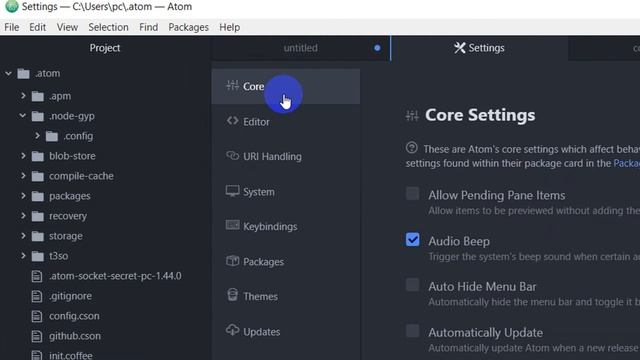Enable Auto Hide Menu Bar checkbox
The image size is (640, 360).
(x=412, y=285)
